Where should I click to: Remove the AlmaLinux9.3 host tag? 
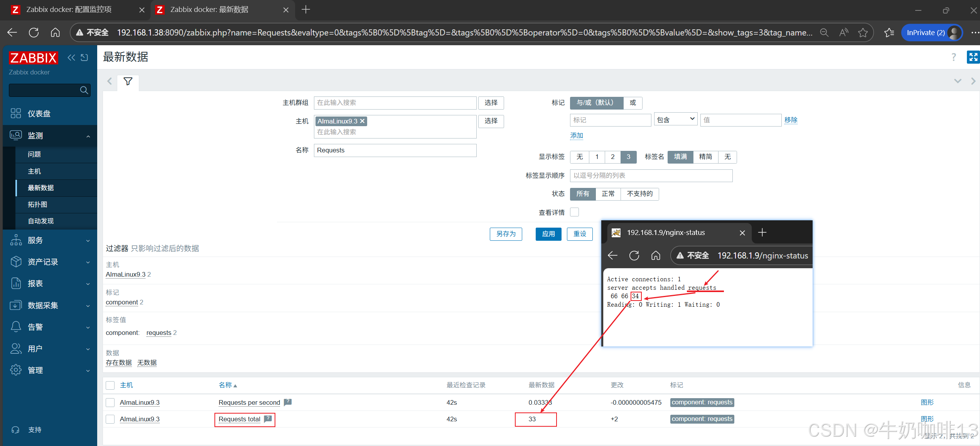362,121
